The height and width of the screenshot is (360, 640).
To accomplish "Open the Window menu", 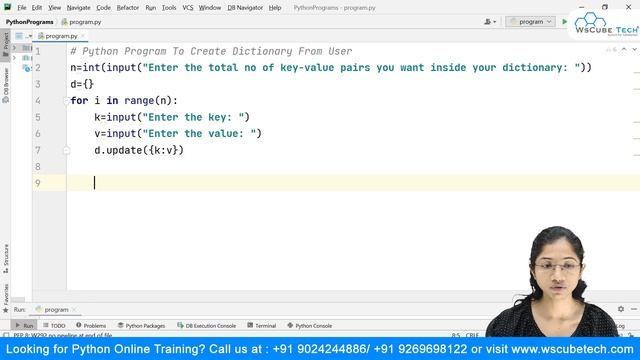I will 210,7.
